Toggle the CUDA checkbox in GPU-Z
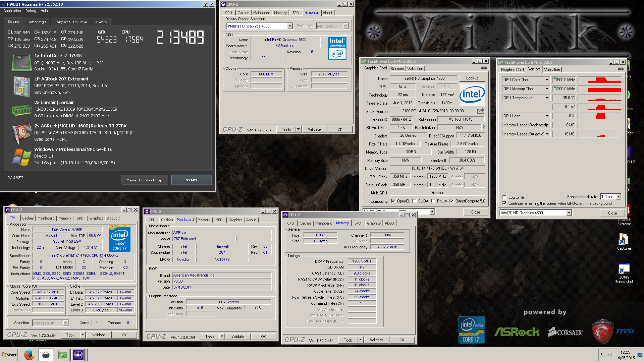 (415, 201)
